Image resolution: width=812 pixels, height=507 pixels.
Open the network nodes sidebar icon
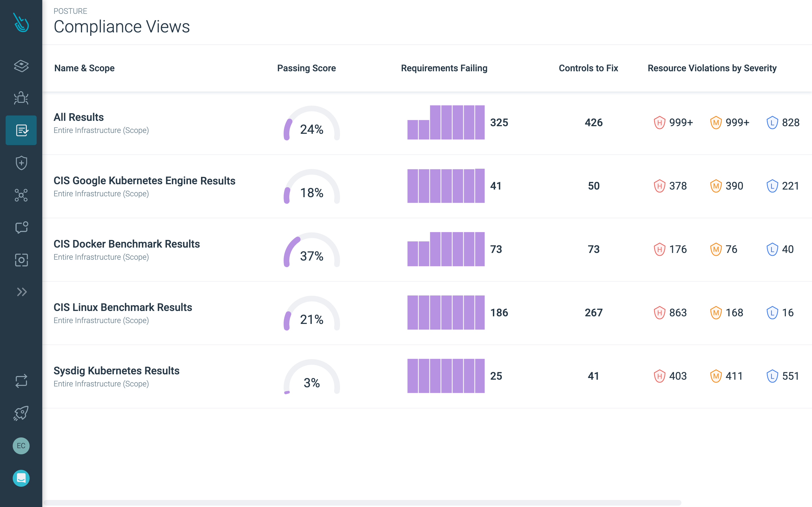pyautogui.click(x=21, y=195)
